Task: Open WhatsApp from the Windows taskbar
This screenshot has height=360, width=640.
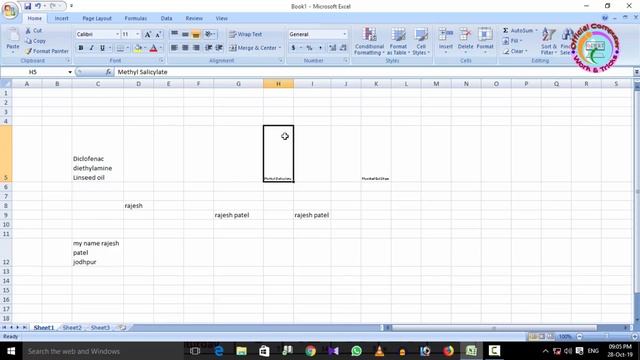Action: click(356, 351)
